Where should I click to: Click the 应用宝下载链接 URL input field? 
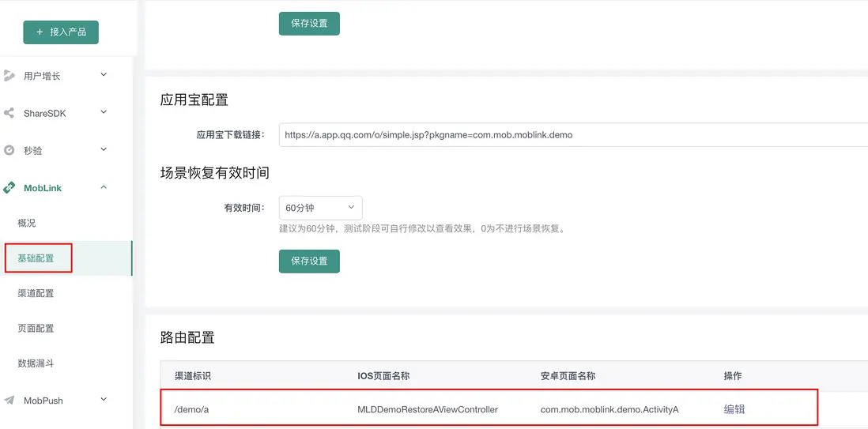pos(573,134)
